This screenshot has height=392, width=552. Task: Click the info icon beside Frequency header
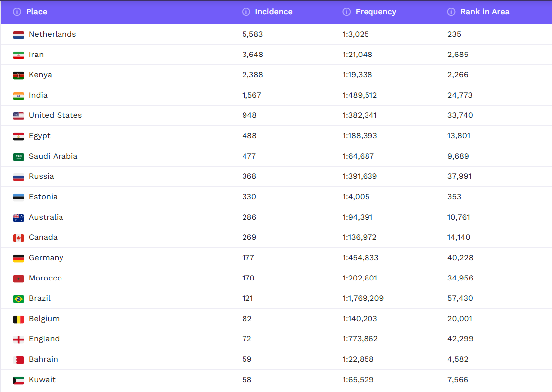click(x=347, y=12)
